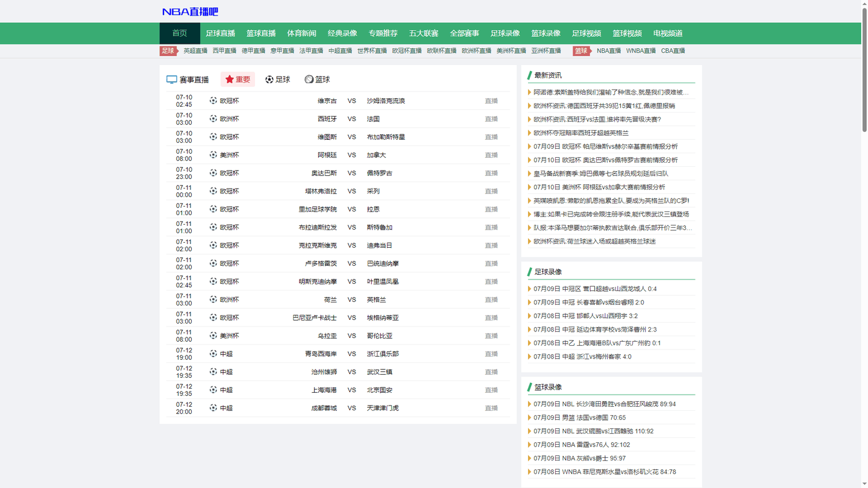Click soccer ball icon in 阿根廷 VS 加拿大 row

click(213, 155)
